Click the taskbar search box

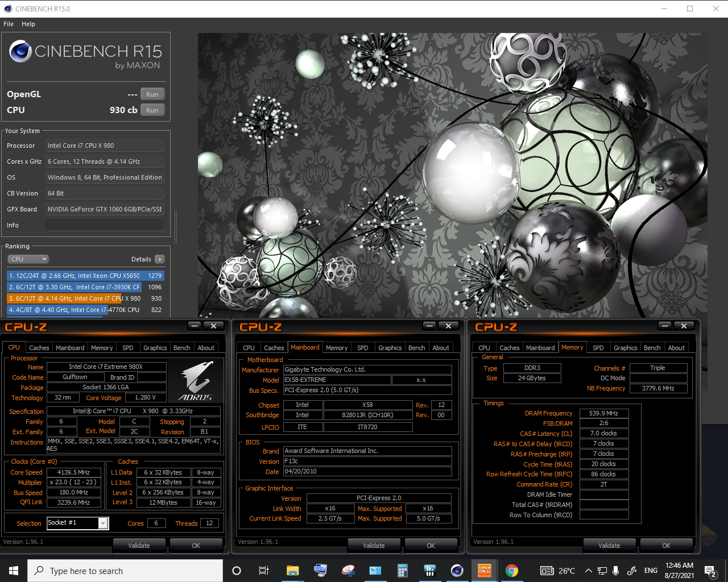tap(125, 571)
